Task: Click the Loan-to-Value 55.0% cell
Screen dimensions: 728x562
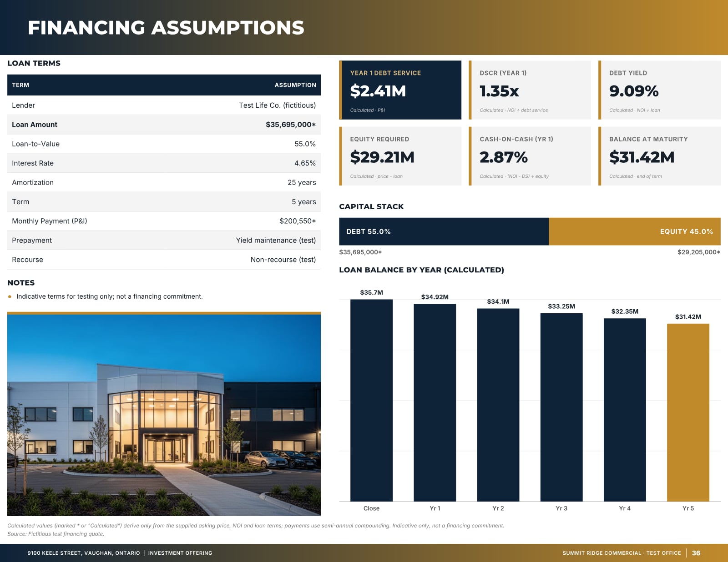Action: point(305,144)
